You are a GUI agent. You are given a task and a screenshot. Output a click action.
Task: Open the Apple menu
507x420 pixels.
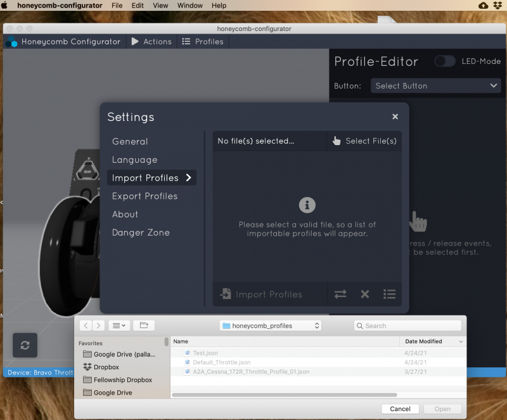(4, 6)
